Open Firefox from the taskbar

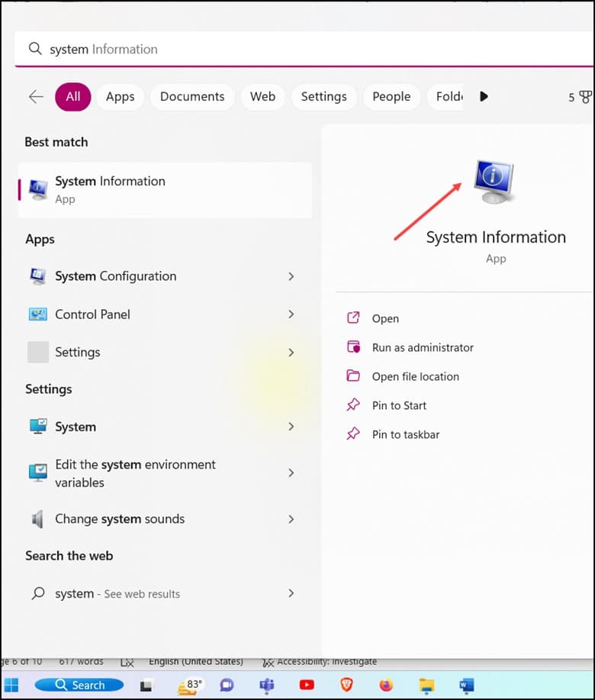(386, 685)
